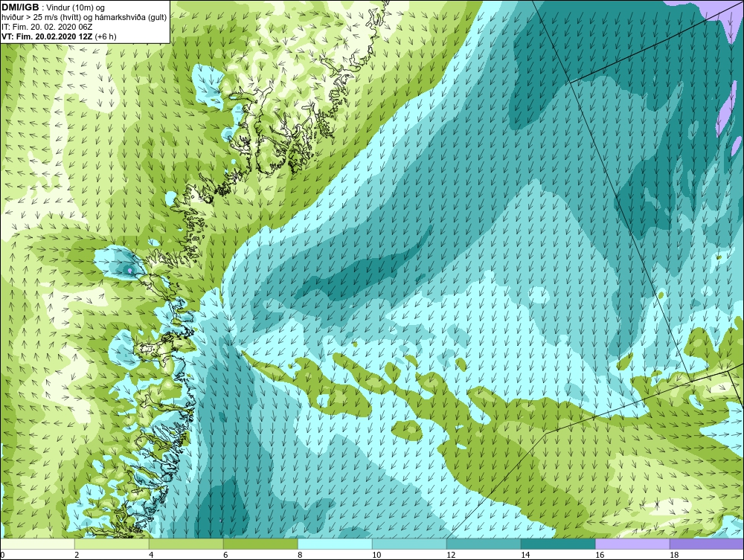Click the '(+6 h)' forecast offset text
Screen dimensions: 744x560
pyautogui.click(x=106, y=36)
